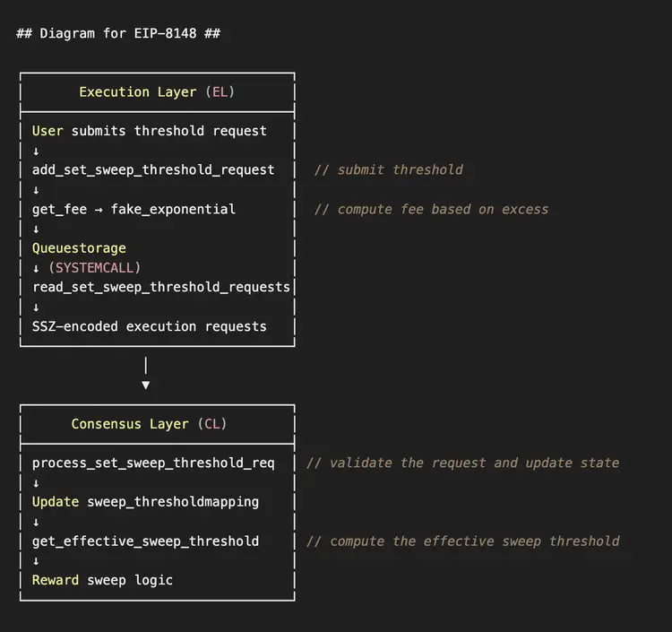Click the small arrow below 'User submits threshold request'
This screenshot has width=672, height=632.
tap(36, 151)
